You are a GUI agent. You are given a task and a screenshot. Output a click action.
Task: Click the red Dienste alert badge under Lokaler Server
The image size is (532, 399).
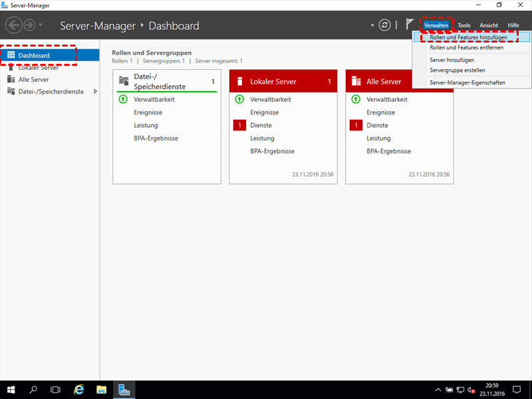(x=239, y=125)
